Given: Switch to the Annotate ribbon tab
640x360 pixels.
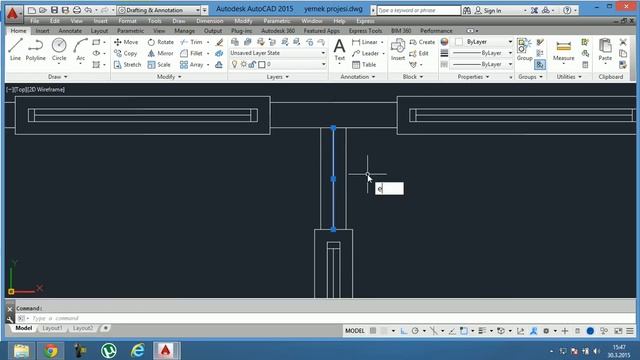Looking at the screenshot, I should click(x=70, y=31).
